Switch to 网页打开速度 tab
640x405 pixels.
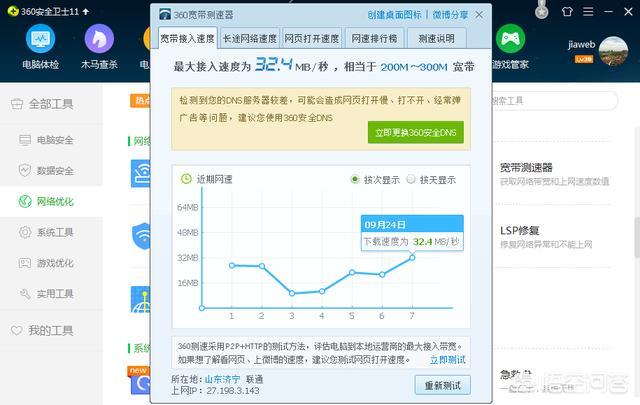coord(312,38)
